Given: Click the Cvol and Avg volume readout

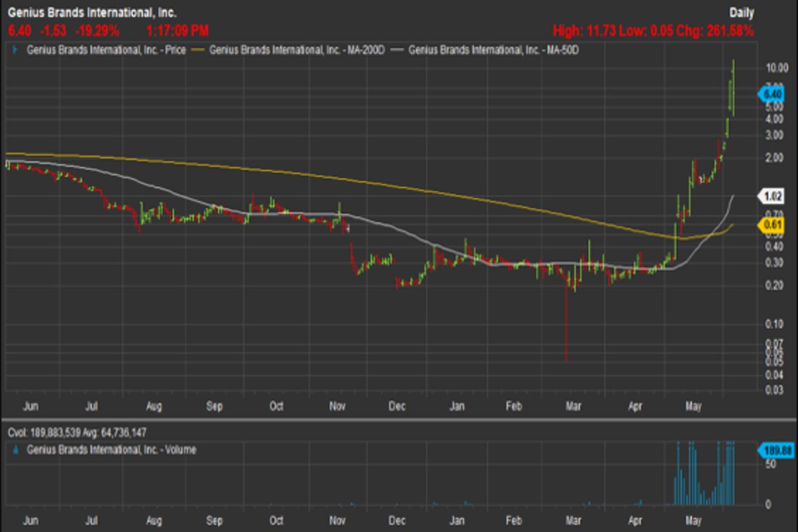Looking at the screenshot, I should [76, 433].
